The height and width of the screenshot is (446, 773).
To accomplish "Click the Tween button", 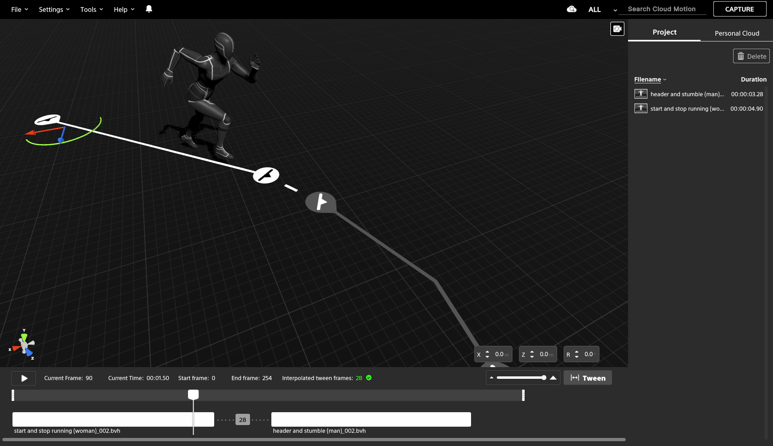I will [588, 378].
